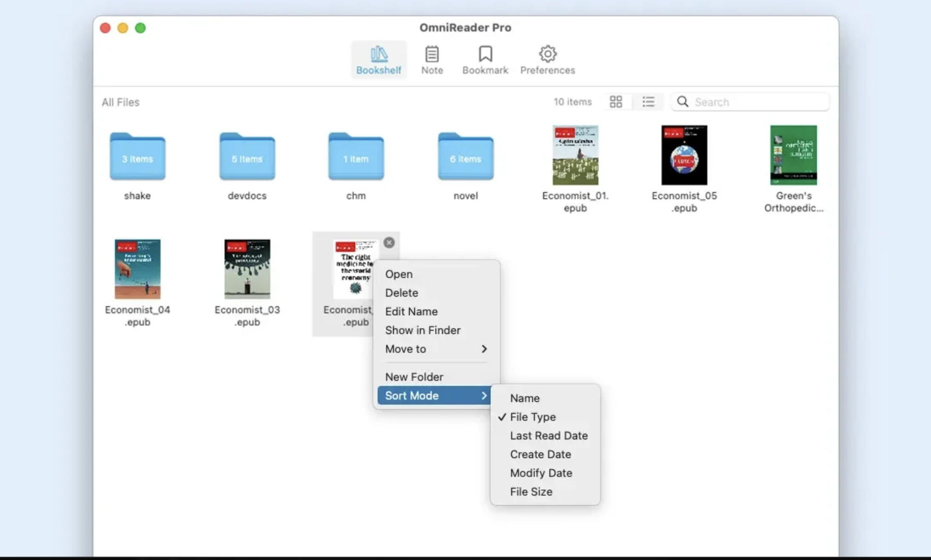931x560 pixels.
Task: Select Edit Name option
Action: (411, 311)
